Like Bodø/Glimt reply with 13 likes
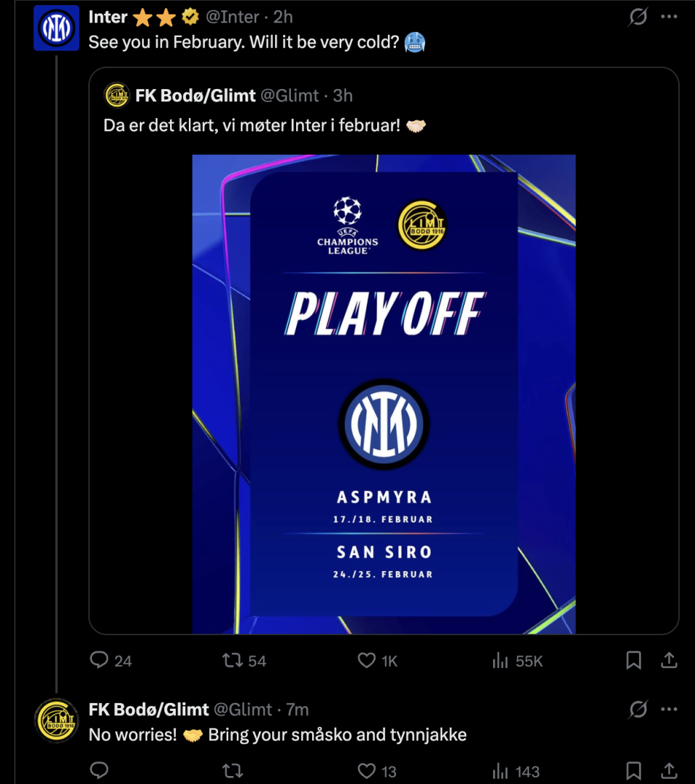 pyautogui.click(x=367, y=771)
